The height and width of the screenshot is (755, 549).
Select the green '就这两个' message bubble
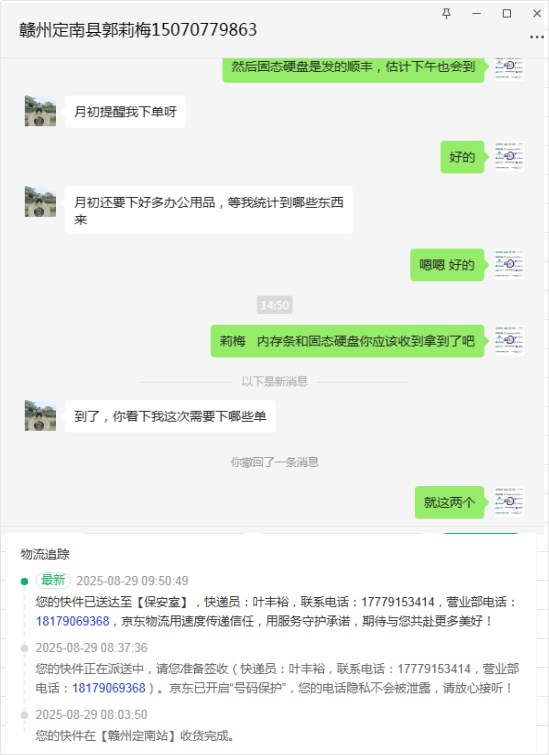pos(449,503)
